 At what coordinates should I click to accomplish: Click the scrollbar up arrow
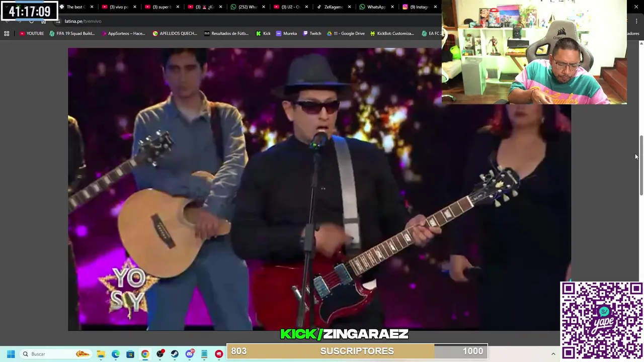tap(641, 44)
